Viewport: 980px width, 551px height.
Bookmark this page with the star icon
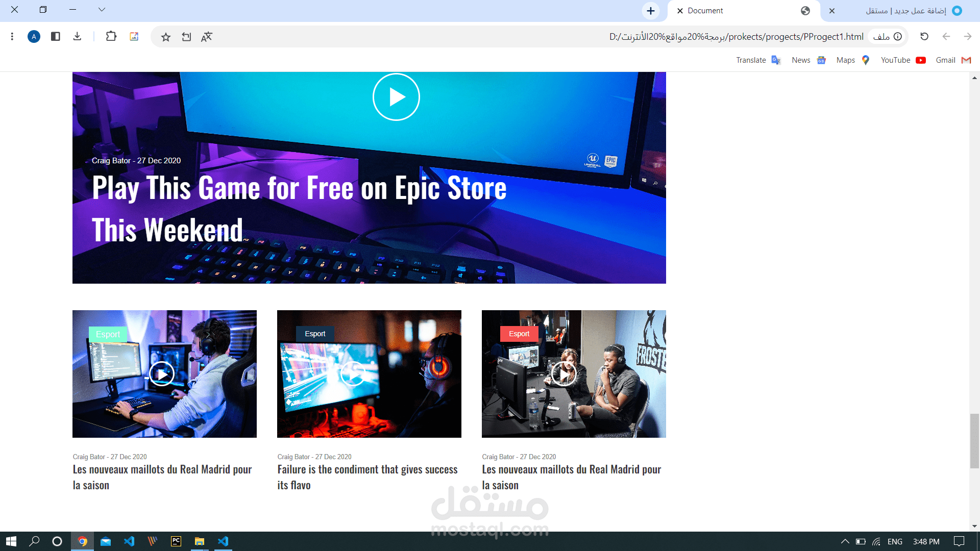coord(165,37)
